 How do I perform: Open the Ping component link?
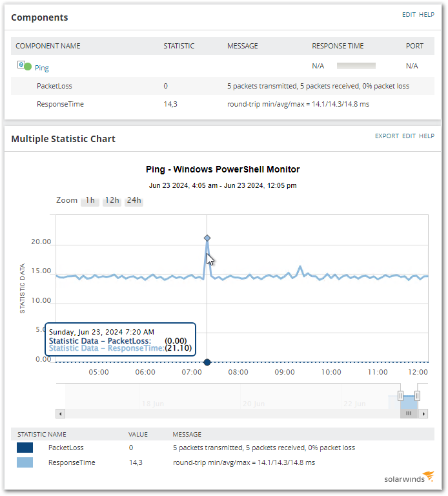pos(41,68)
